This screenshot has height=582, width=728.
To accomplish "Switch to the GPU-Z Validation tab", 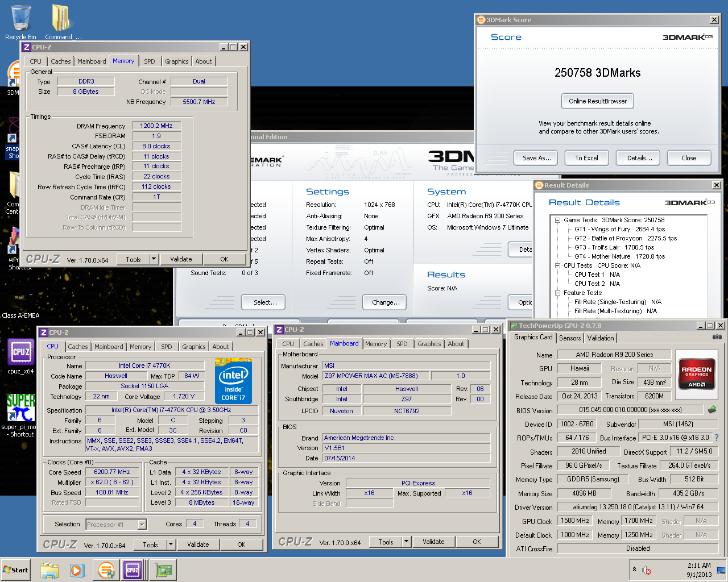I will click(x=601, y=338).
